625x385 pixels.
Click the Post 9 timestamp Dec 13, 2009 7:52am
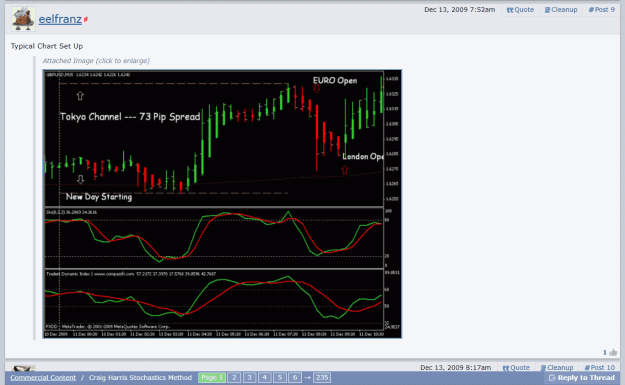click(460, 10)
